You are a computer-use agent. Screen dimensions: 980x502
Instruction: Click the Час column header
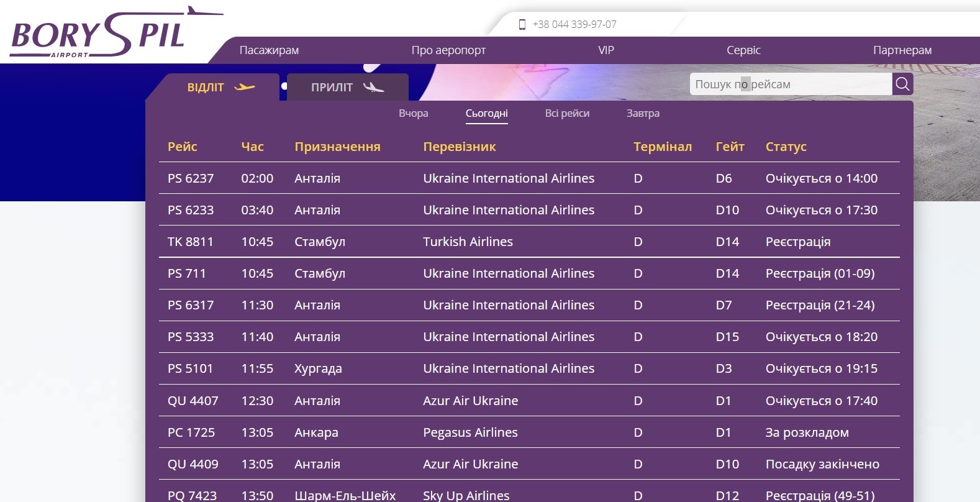point(252,147)
